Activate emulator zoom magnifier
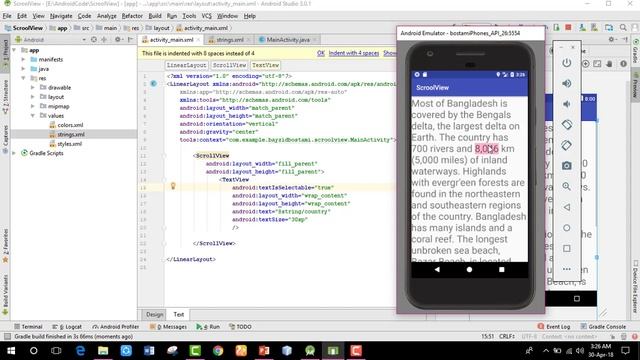The width and height of the screenshot is (640, 360). point(567,186)
